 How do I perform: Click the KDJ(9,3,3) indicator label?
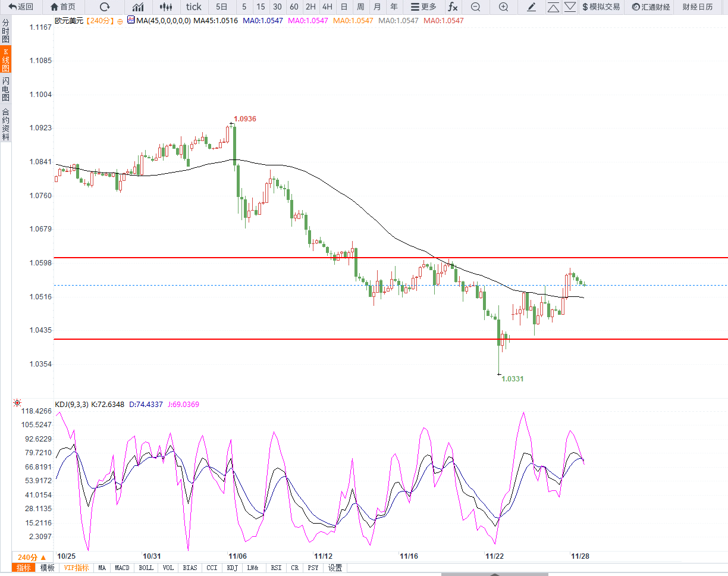[x=71, y=405]
